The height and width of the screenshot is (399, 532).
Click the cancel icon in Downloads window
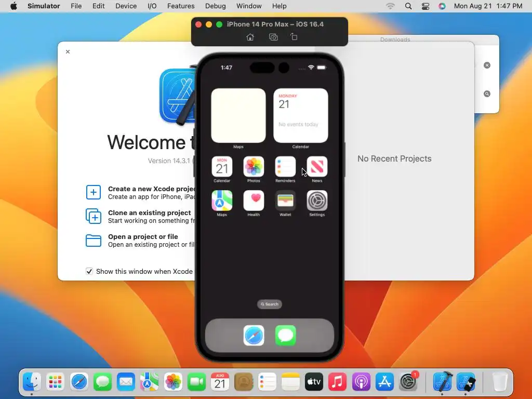coord(487,65)
